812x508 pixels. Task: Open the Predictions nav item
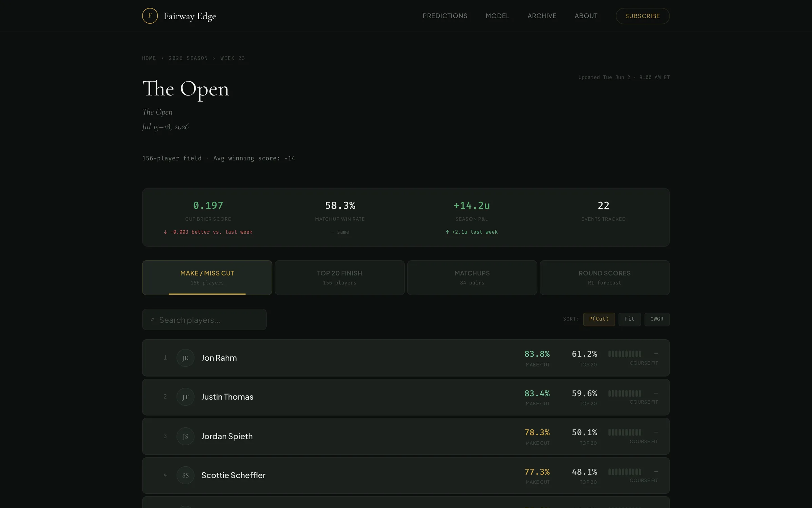[x=445, y=16]
